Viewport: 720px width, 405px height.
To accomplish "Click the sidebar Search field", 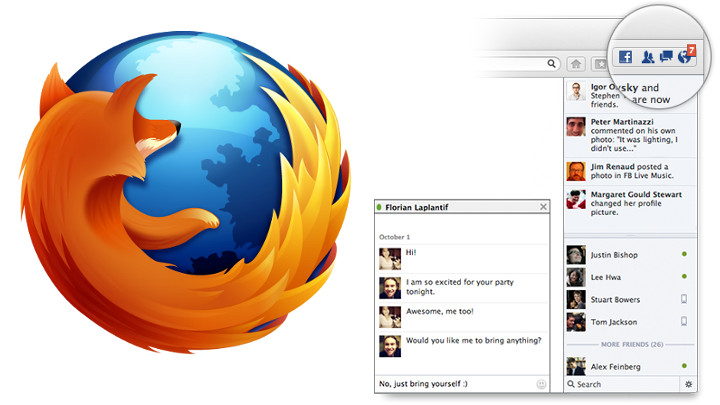I will 622,384.
